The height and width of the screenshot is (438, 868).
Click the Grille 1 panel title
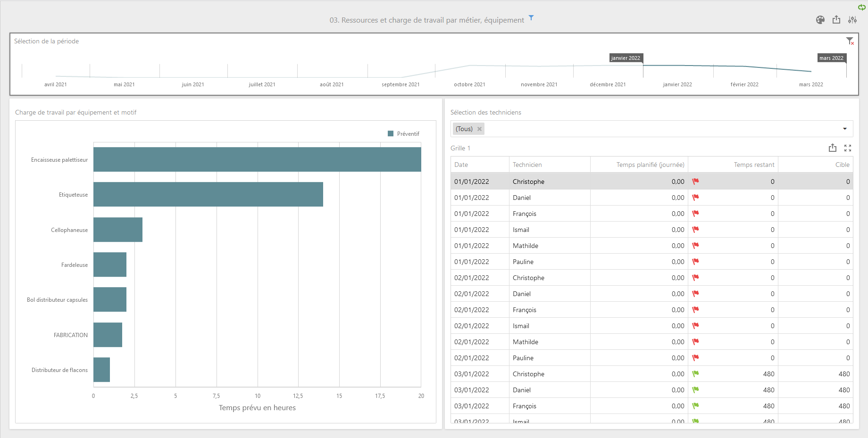coord(460,148)
